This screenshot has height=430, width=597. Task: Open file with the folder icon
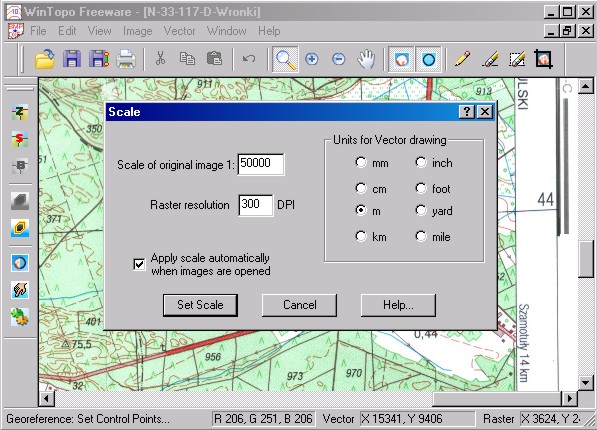point(45,59)
